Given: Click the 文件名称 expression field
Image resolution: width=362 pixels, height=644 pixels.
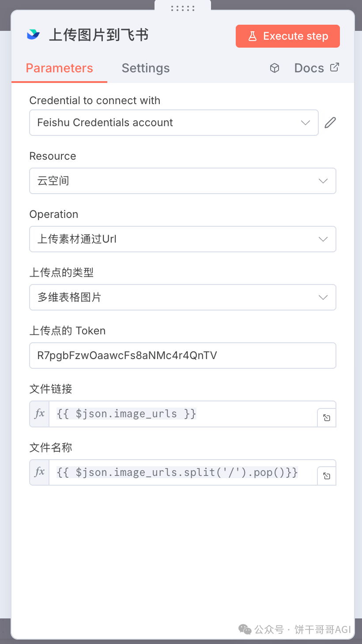Looking at the screenshot, I should [x=183, y=472].
